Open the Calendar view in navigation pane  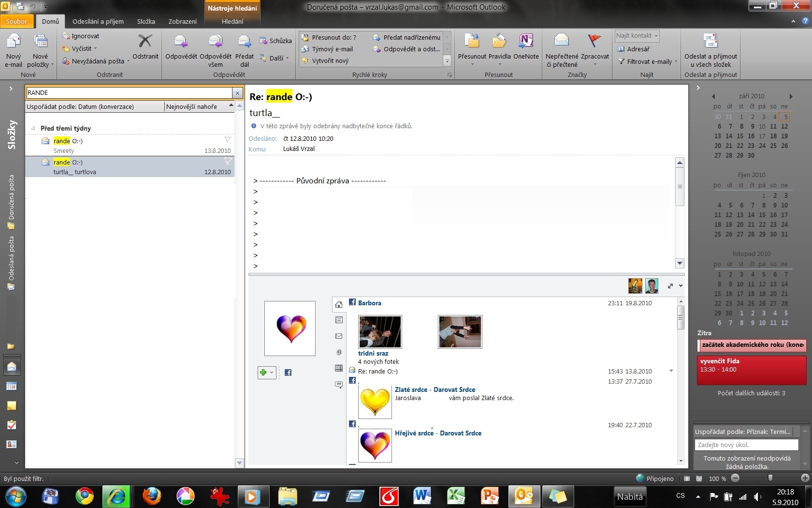coord(12,386)
